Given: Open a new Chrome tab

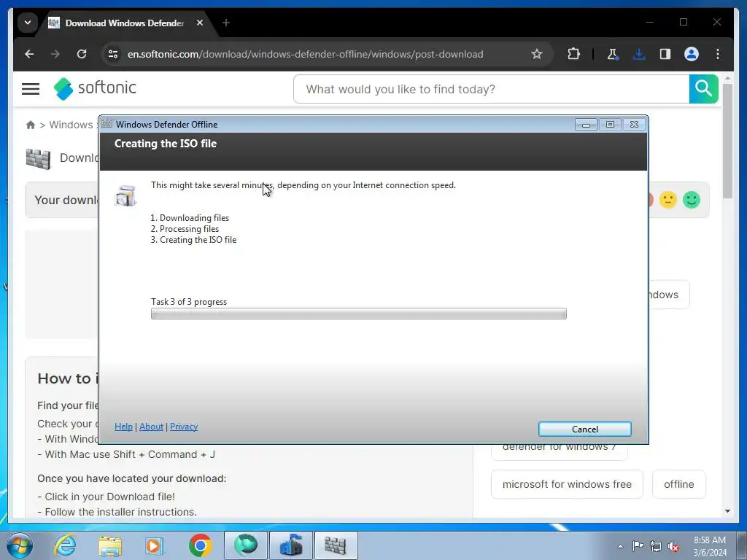Looking at the screenshot, I should pos(226,23).
